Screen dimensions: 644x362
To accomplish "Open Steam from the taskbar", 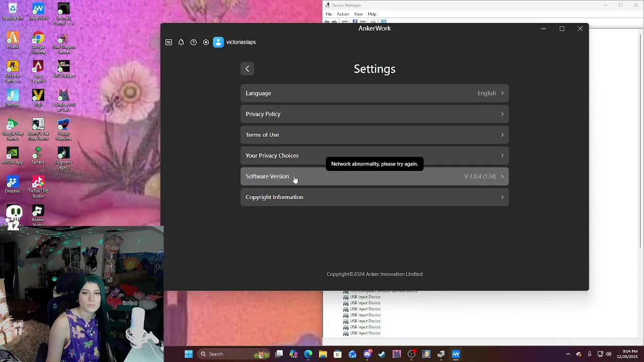I will [x=382, y=354].
